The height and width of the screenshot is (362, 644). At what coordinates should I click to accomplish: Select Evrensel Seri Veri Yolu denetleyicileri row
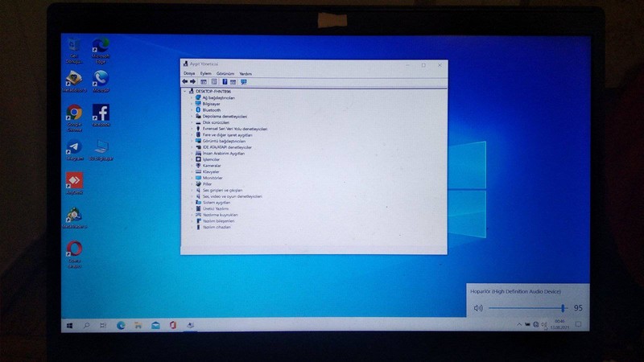click(231, 129)
